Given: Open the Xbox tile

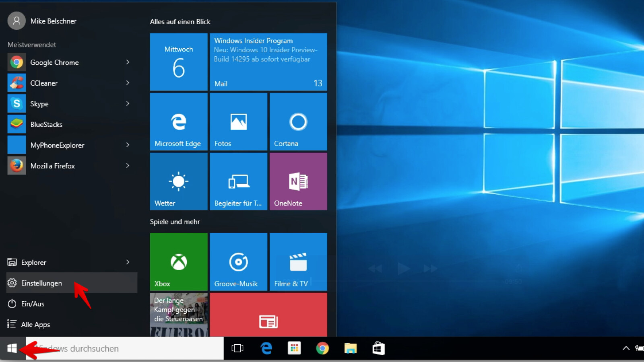Looking at the screenshot, I should (179, 261).
